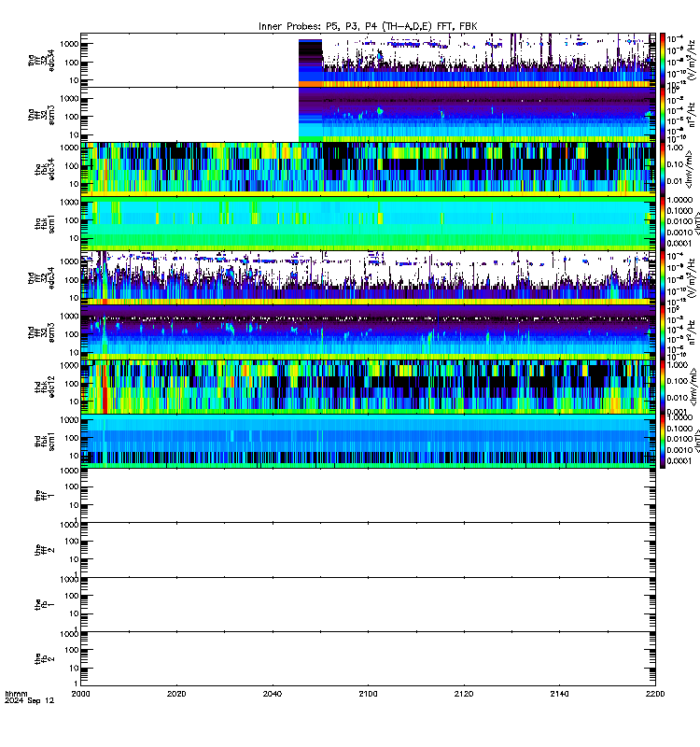The height and width of the screenshot is (747, 700).
Task: Click inside the thd fbk scm1 spectrogram panel
Action: (x=368, y=441)
